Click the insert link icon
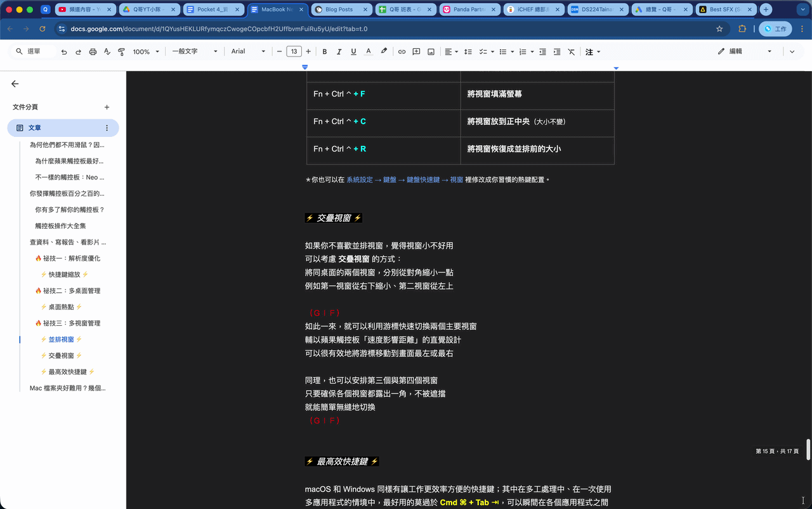The image size is (812, 509). point(402,51)
